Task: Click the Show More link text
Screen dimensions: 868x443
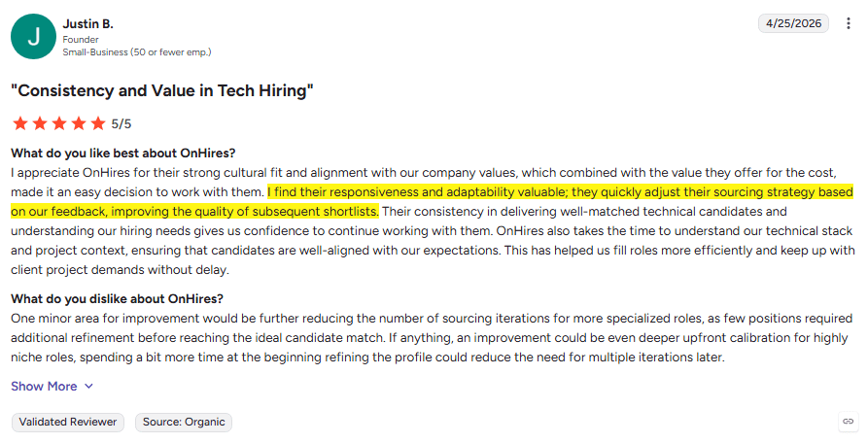Action: 44,387
